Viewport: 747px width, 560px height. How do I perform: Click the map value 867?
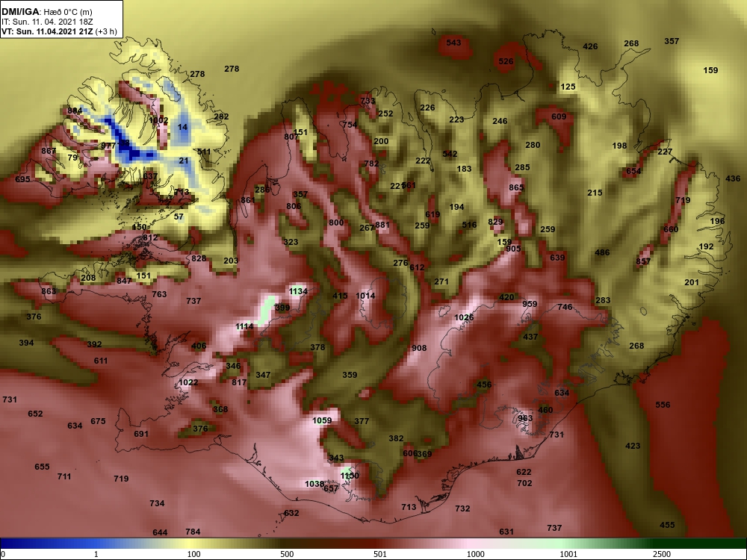pos(49,152)
